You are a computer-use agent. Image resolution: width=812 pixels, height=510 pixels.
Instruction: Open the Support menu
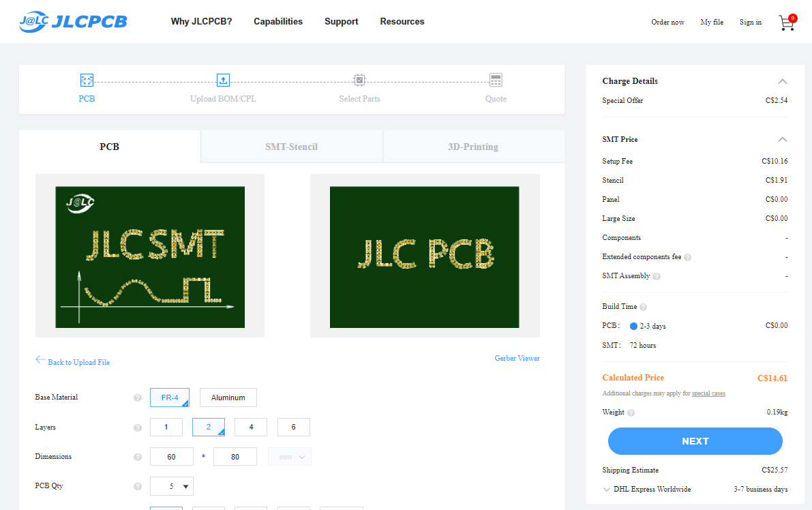pyautogui.click(x=342, y=22)
